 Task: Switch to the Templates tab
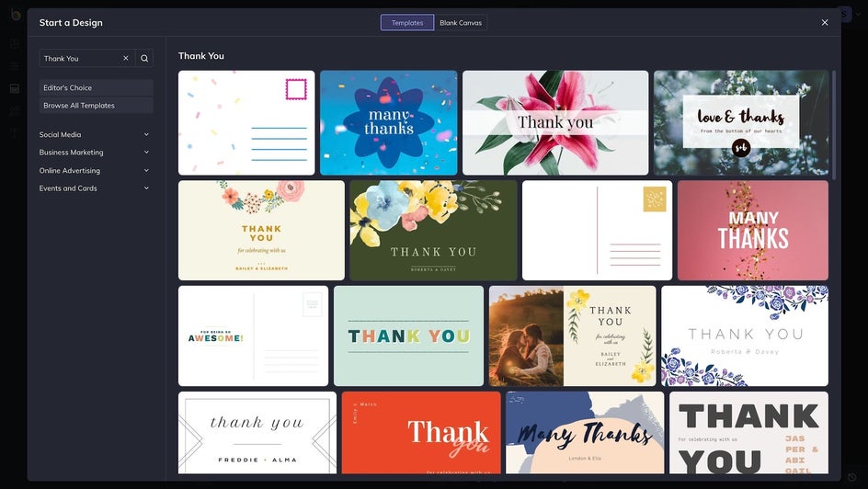pos(407,22)
